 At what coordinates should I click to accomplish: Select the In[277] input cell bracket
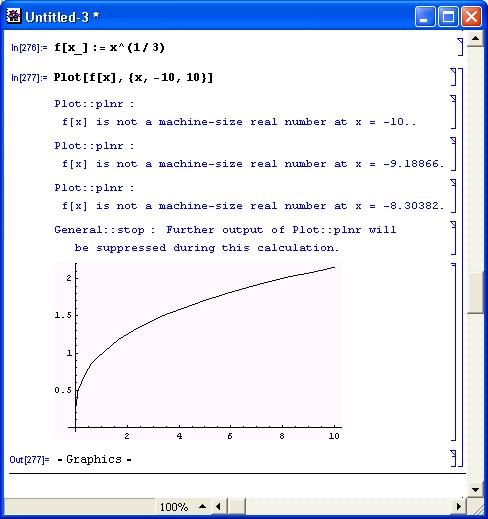pos(453,77)
